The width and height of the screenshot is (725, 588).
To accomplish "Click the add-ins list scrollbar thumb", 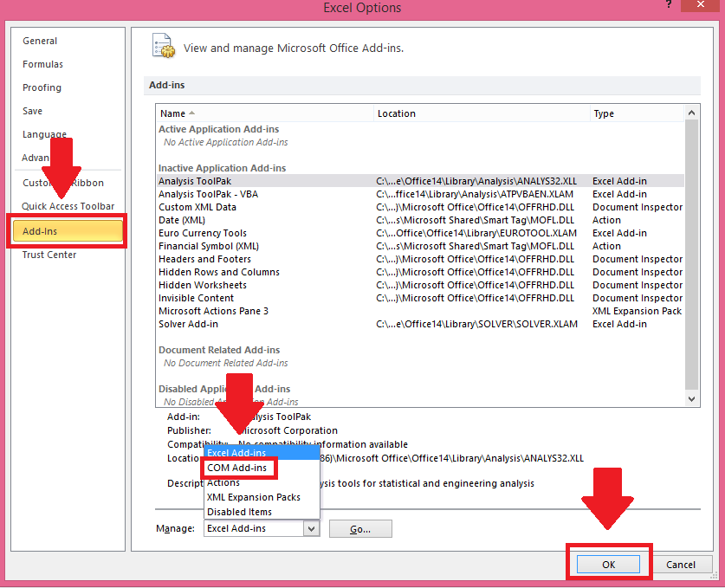I will pyautogui.click(x=692, y=255).
